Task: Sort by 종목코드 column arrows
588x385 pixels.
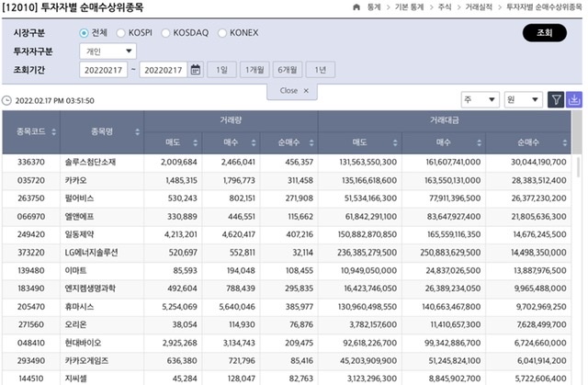Action: click(51, 132)
